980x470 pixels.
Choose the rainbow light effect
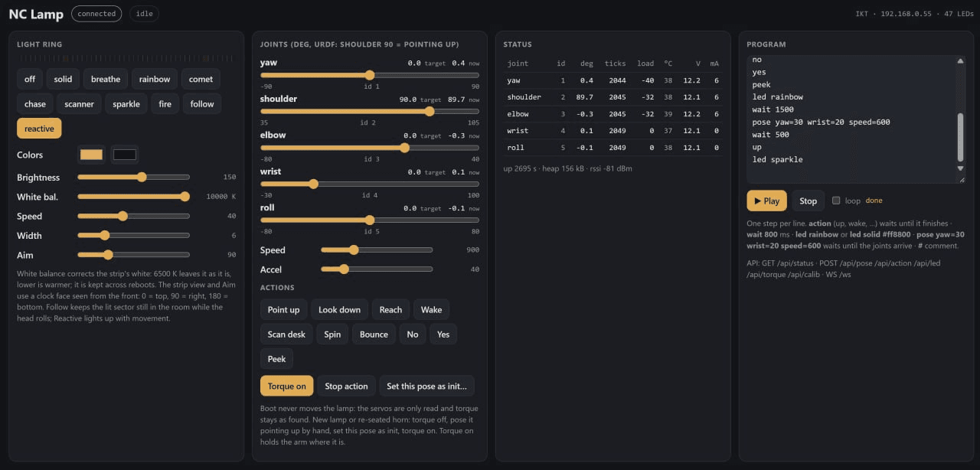tap(155, 79)
